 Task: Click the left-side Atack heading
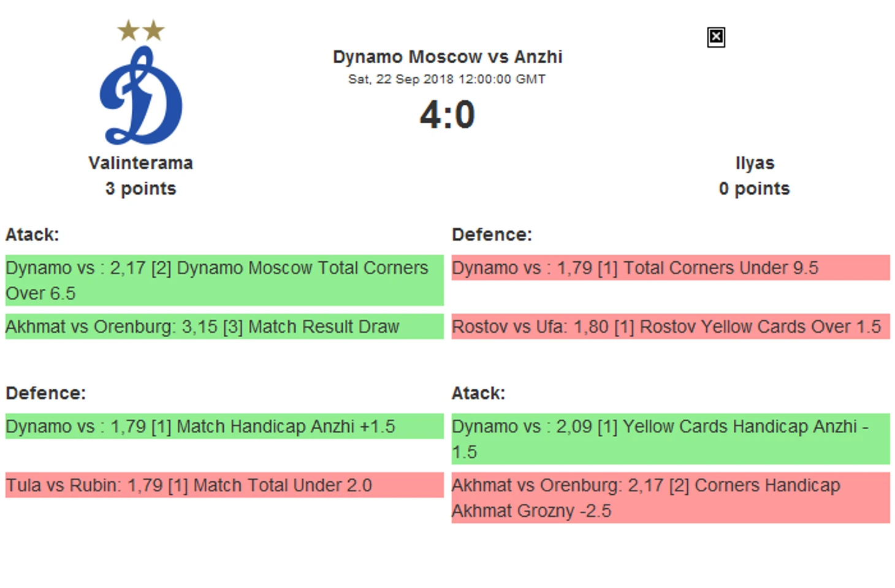coord(32,235)
